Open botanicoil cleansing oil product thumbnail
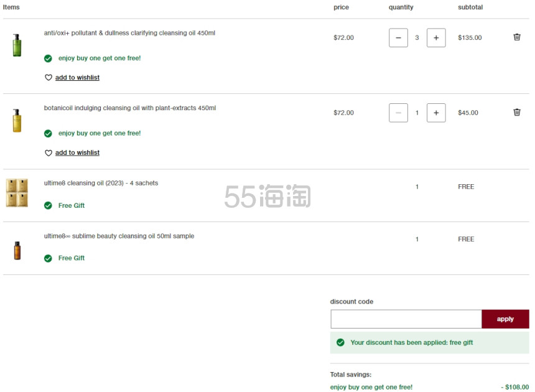This screenshot has height=392, width=535. [x=17, y=121]
